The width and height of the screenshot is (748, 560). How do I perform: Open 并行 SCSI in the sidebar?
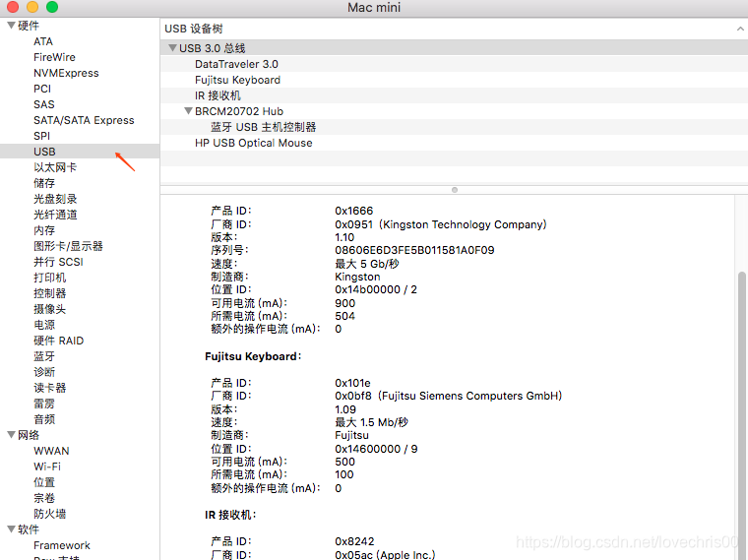pyautogui.click(x=58, y=262)
